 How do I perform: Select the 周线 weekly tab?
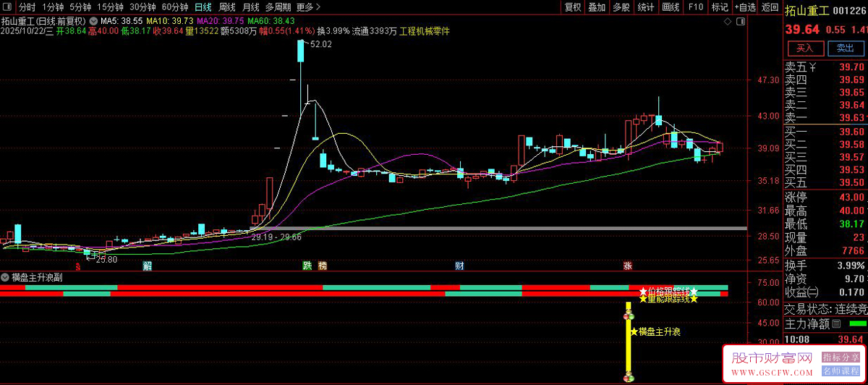227,7
